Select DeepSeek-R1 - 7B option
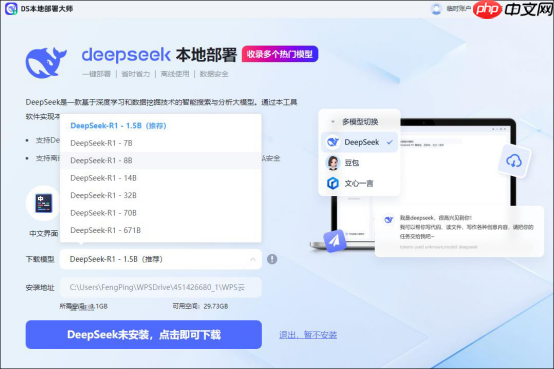Image resolution: width=554 pixels, height=369 pixels. [161, 143]
